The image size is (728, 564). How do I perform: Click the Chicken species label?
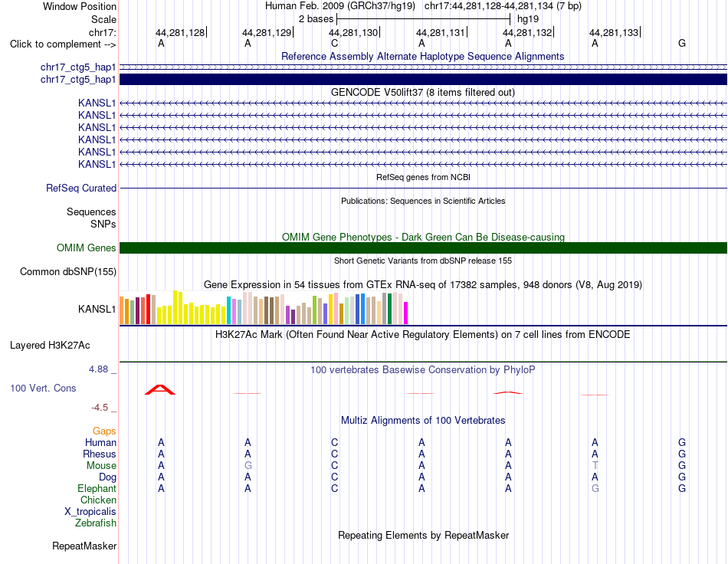(98, 500)
